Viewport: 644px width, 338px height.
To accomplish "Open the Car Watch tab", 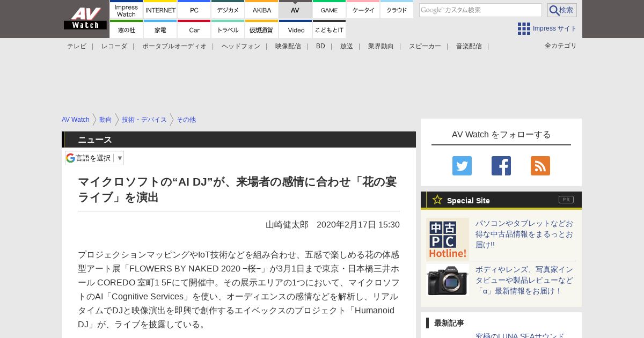I will click(x=194, y=30).
